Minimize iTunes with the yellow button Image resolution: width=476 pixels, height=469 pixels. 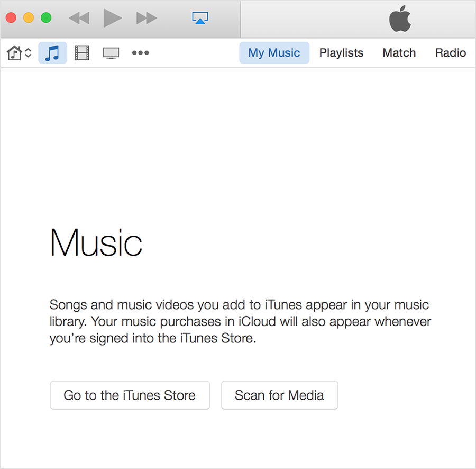(29, 17)
